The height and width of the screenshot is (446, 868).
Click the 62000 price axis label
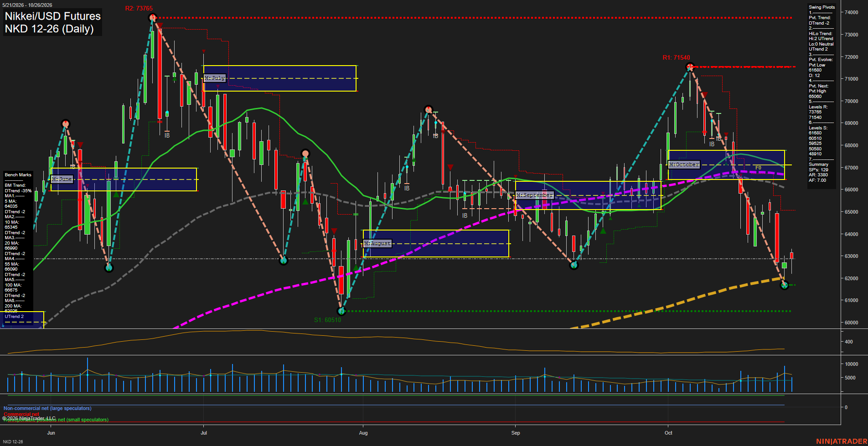tap(851, 278)
